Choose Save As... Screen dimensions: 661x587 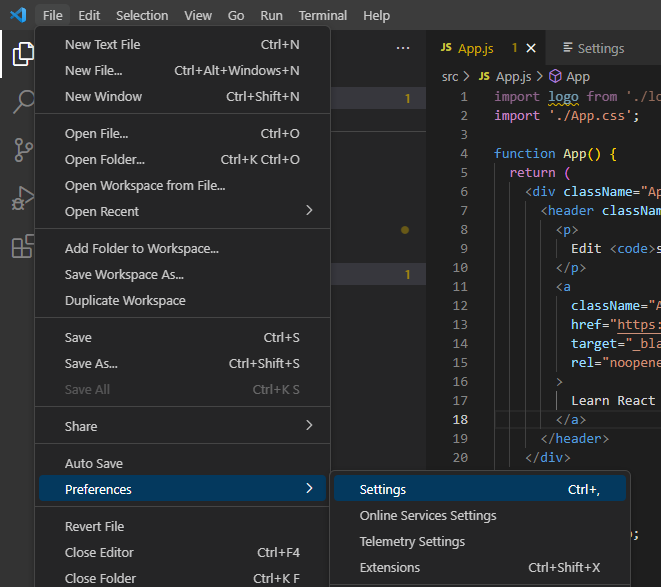182,364
